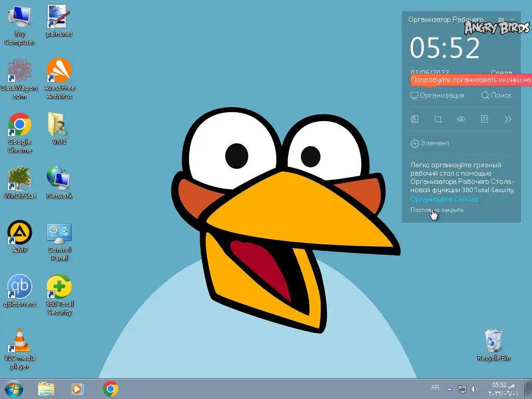
Task: Click the news document icon in organizer
Action: (x=415, y=119)
